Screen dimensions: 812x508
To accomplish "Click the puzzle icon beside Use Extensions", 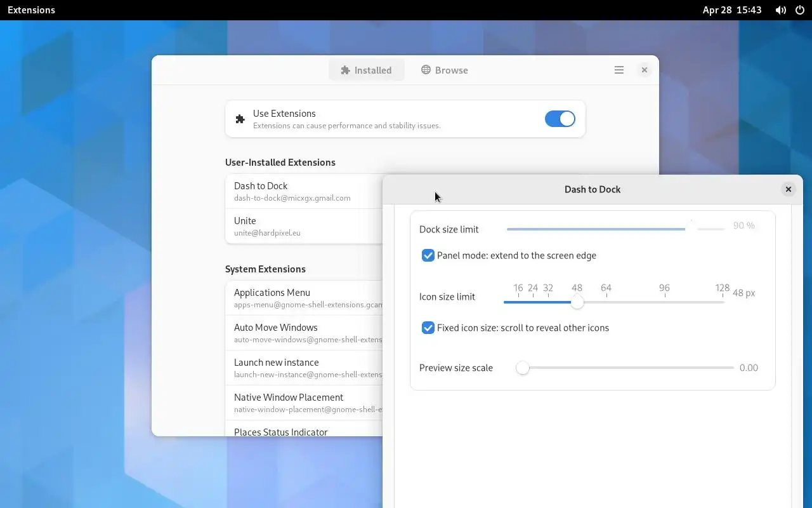I will (240, 119).
